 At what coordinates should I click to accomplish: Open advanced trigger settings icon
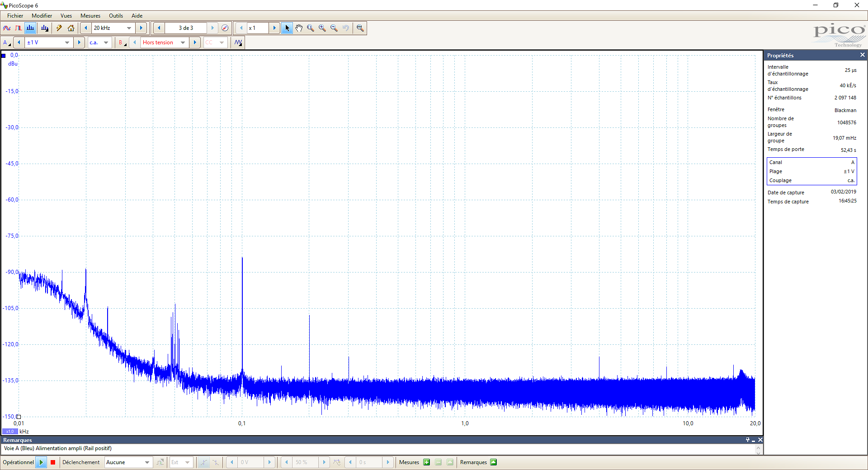(x=160, y=462)
